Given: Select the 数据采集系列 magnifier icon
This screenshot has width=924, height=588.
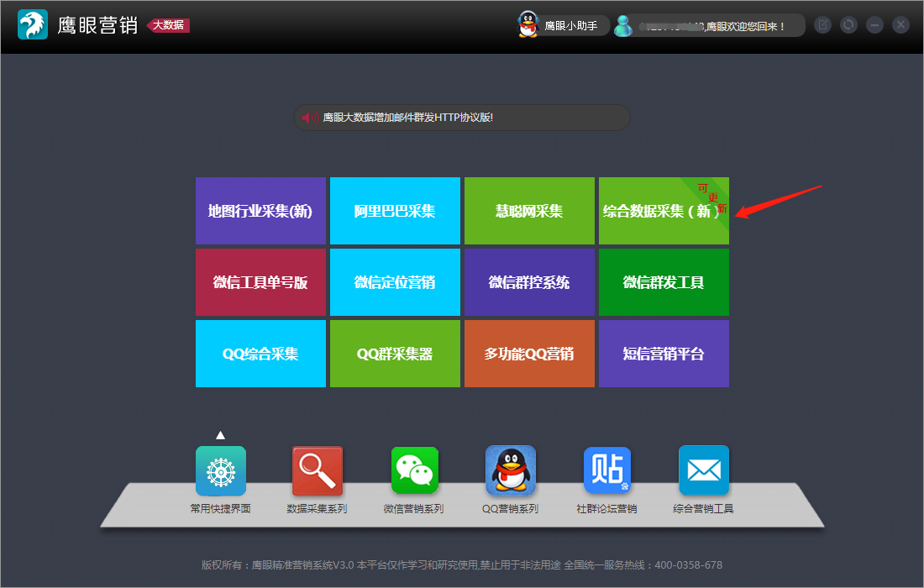Looking at the screenshot, I should tap(317, 470).
